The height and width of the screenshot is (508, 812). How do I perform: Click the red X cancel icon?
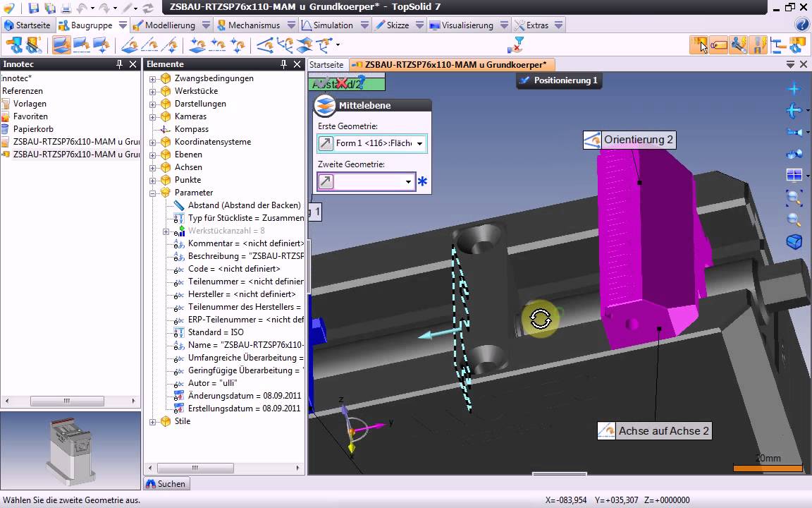(342, 83)
